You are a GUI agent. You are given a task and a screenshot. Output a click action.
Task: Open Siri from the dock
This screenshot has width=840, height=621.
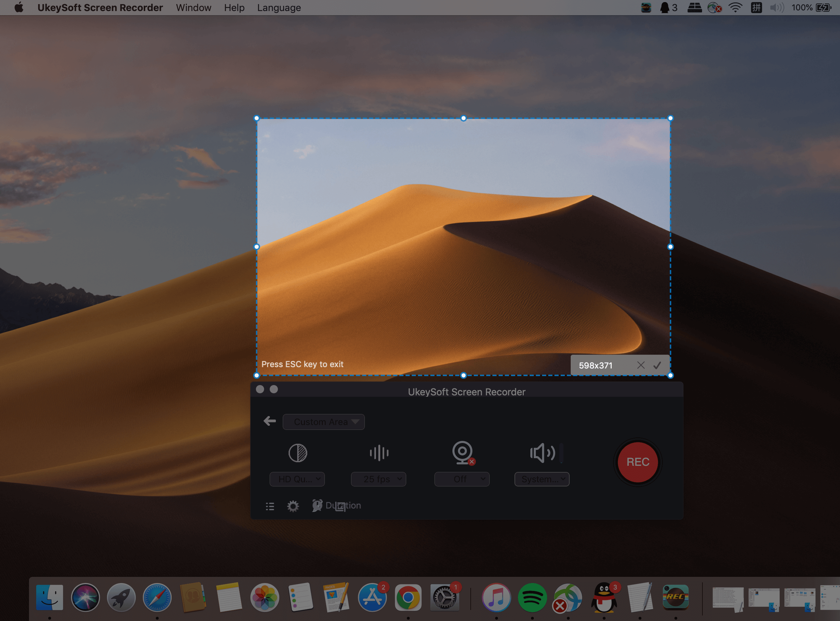85,597
